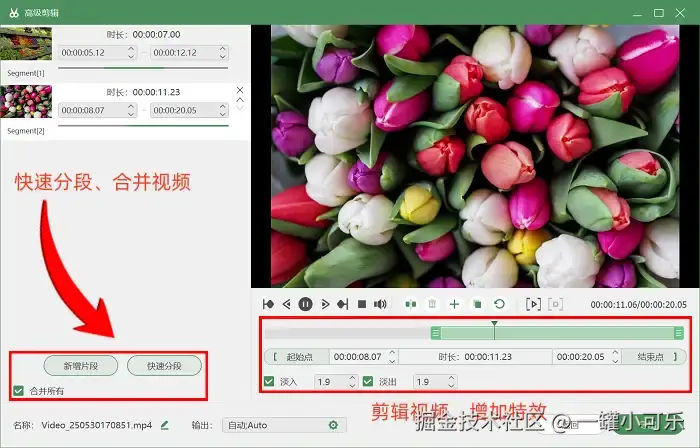Click file name Video_250530170851.mp4

(x=97, y=425)
